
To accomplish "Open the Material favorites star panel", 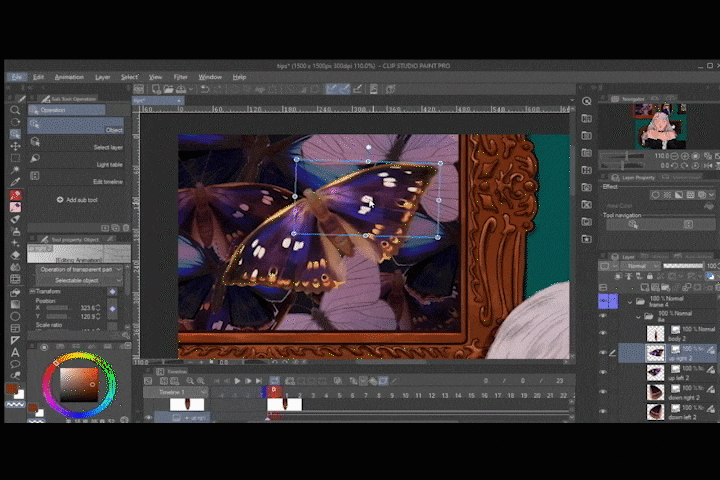I will (586, 239).
